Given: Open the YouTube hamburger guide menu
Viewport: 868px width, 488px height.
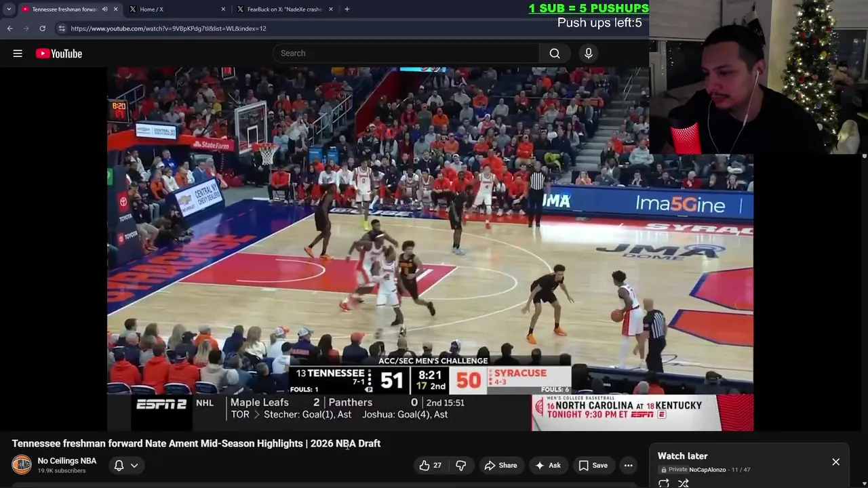Looking at the screenshot, I should [18, 54].
